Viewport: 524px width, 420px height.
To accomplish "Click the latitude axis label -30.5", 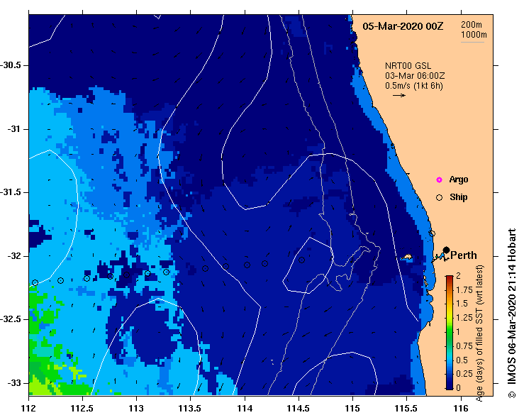I will coord(11,65).
